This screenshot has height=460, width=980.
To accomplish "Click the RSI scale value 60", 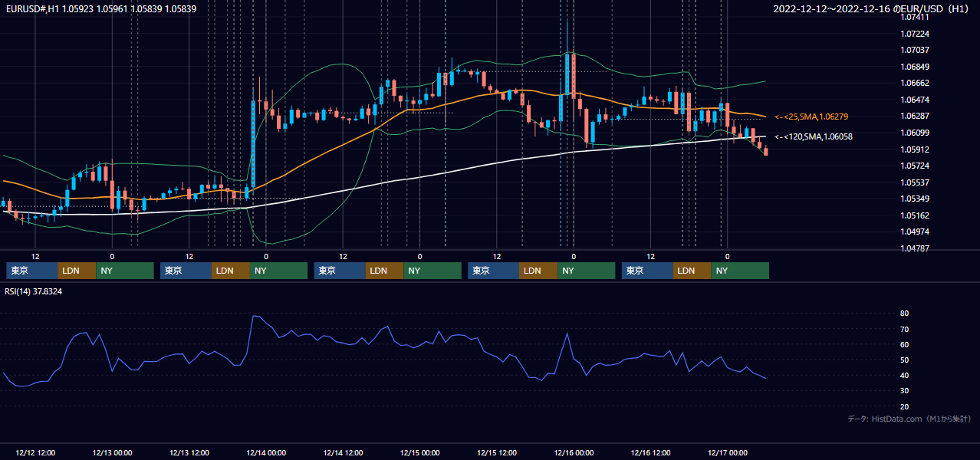I will 905,344.
